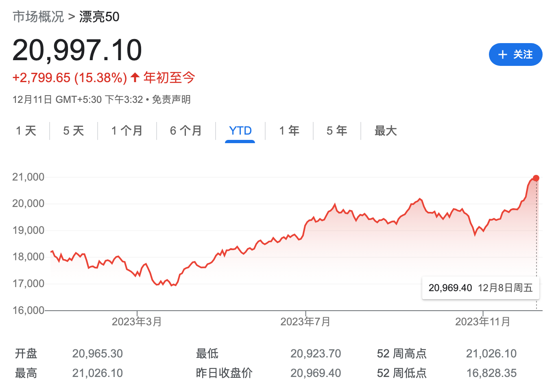Click the red endpoint dot on chart
The height and width of the screenshot is (392, 554).
pos(536,178)
